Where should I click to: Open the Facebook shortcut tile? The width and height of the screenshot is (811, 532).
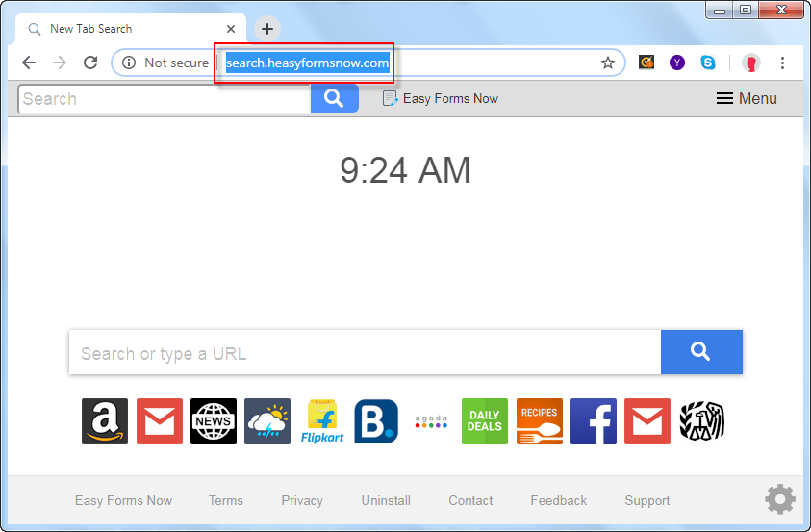(x=594, y=420)
